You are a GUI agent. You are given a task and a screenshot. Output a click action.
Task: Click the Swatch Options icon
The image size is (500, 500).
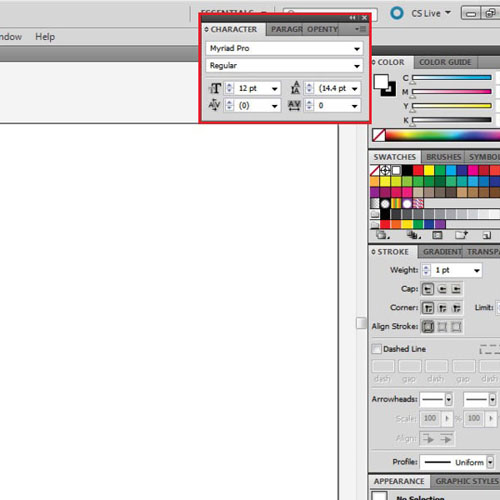coord(437,235)
